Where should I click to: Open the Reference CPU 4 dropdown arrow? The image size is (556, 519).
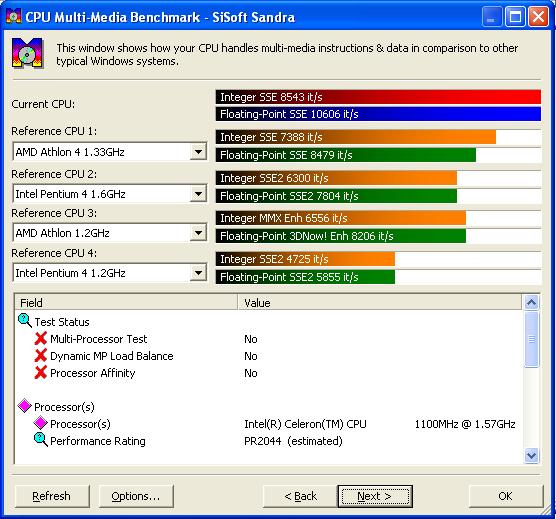198,273
